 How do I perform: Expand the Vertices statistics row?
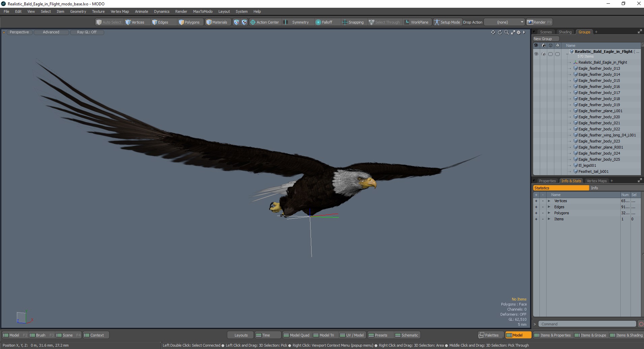click(x=549, y=201)
